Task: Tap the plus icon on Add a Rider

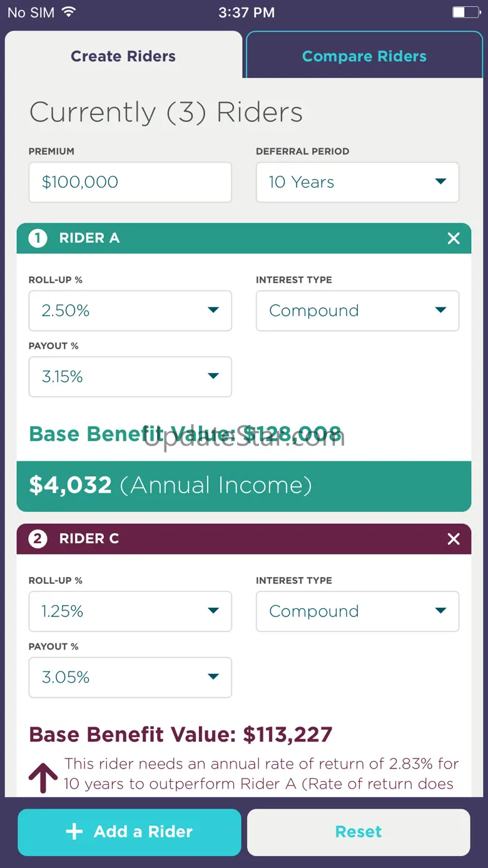Action: click(x=74, y=832)
